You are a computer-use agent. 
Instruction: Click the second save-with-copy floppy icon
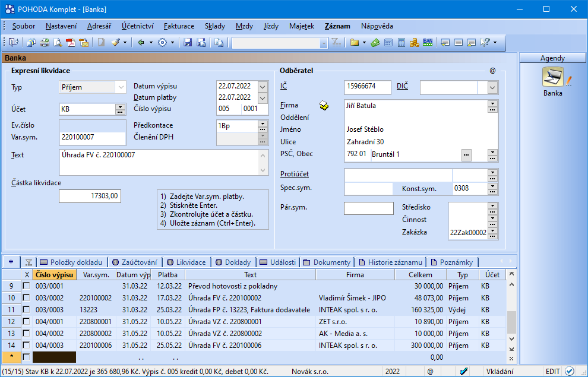(x=201, y=43)
